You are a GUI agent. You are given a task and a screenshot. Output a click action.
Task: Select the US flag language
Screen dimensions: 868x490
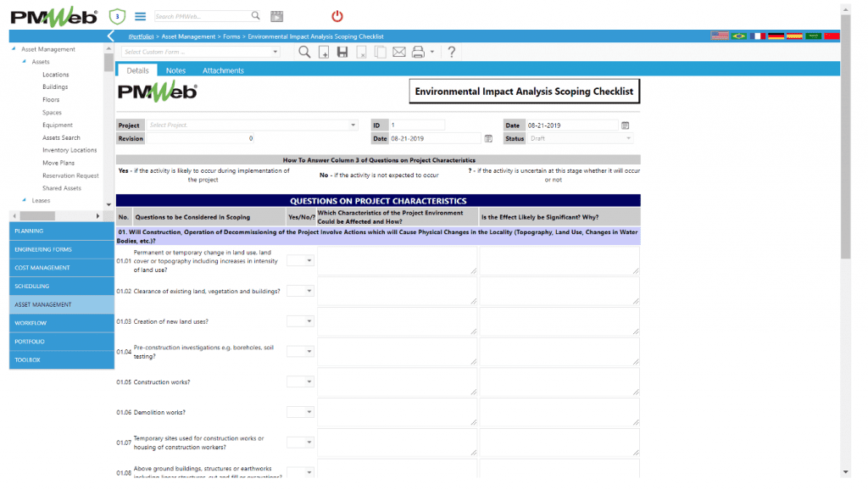point(720,36)
